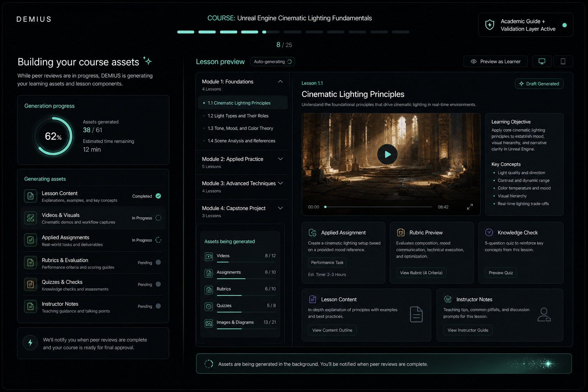Click the Academic Guide shield icon
588x392 pixels.
pyautogui.click(x=490, y=25)
